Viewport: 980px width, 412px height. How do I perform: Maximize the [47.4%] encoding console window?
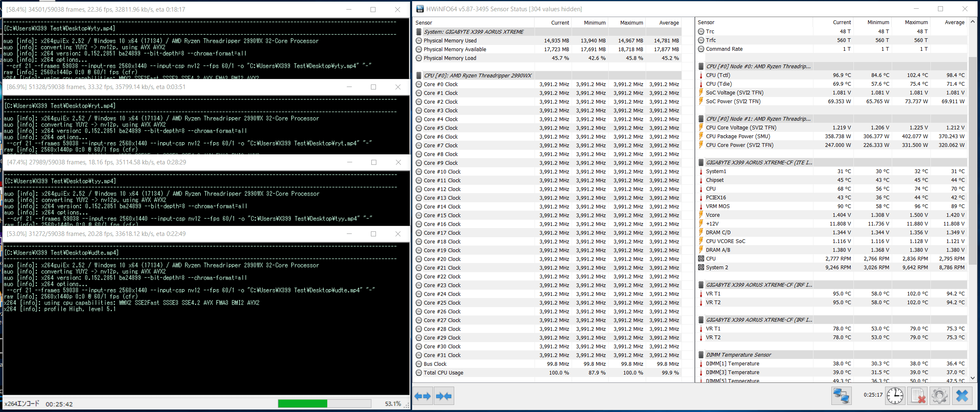point(374,162)
